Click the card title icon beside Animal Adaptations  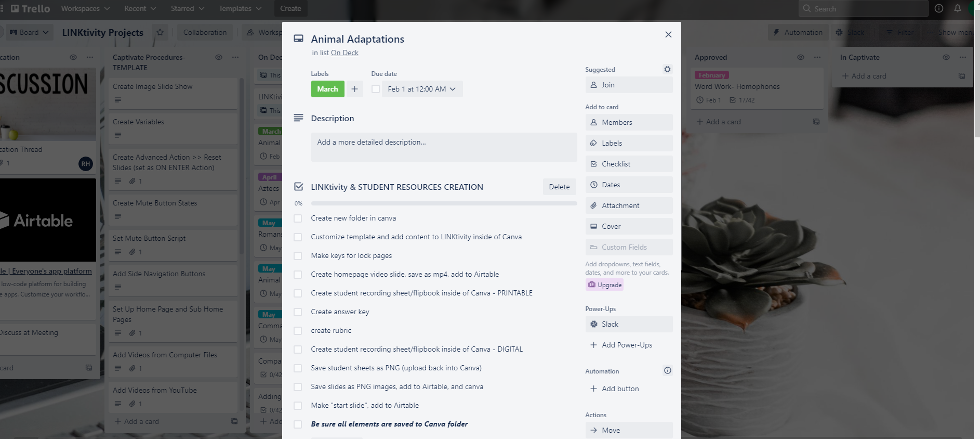pos(298,38)
